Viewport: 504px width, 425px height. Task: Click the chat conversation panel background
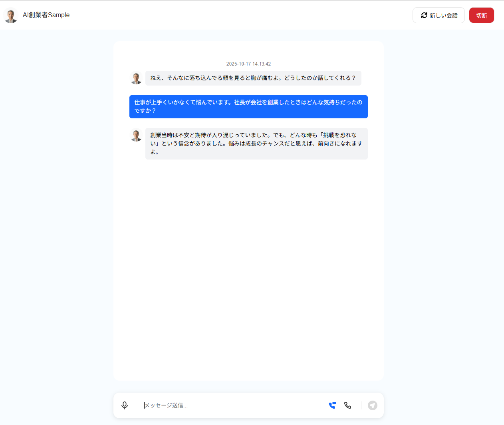[248, 260]
